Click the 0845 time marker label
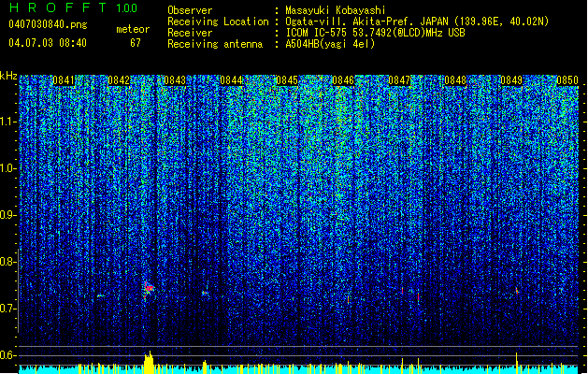This screenshot has height=374, width=588. click(287, 80)
